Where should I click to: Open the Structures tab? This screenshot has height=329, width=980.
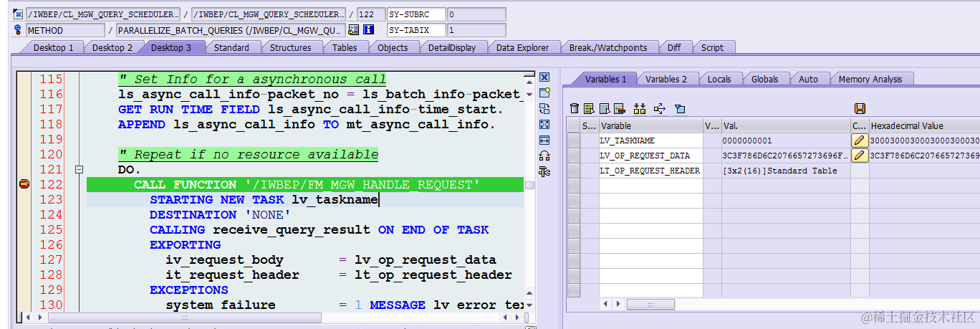click(290, 47)
